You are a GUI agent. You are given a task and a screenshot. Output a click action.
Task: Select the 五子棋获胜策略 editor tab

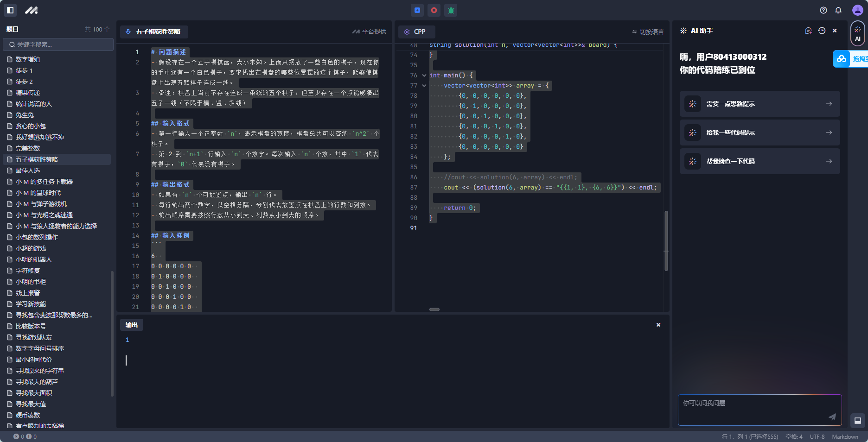coord(154,32)
